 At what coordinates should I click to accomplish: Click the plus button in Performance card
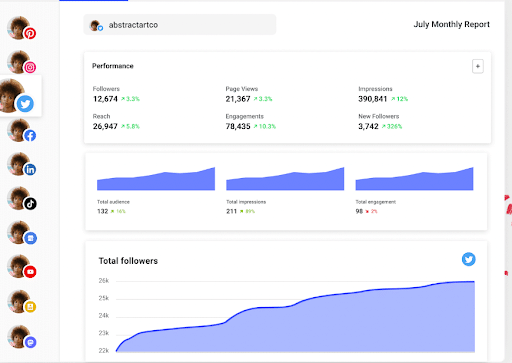tap(478, 66)
